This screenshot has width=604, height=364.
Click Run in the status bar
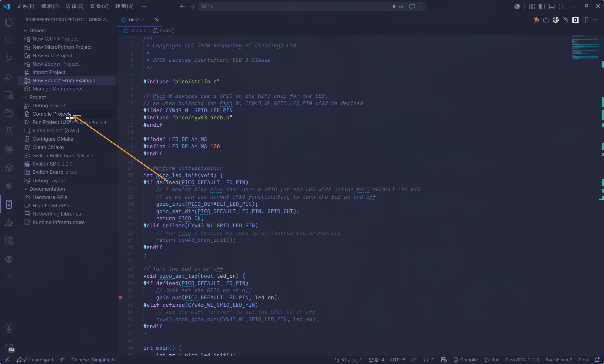tap(492, 360)
